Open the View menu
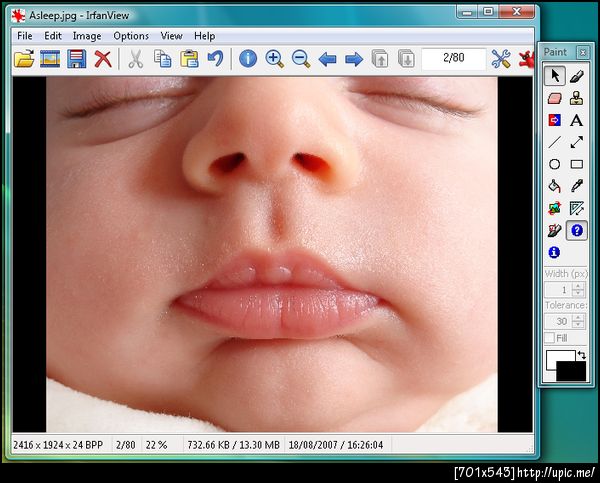Image resolution: width=600 pixels, height=483 pixels. coord(171,36)
